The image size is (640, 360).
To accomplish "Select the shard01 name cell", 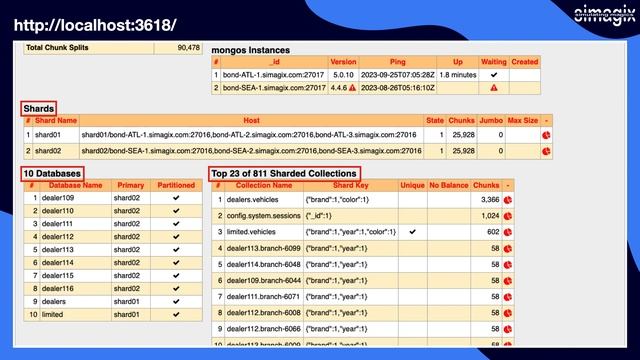I will [x=48, y=135].
